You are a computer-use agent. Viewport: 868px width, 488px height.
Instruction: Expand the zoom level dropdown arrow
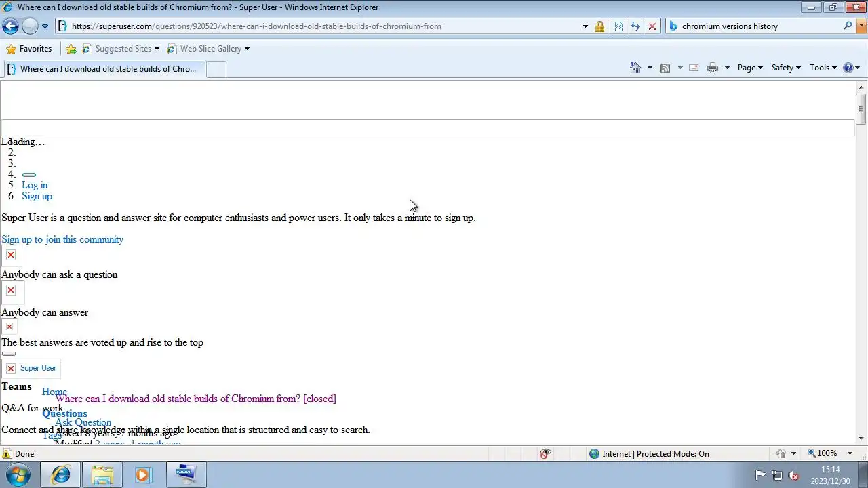click(850, 453)
